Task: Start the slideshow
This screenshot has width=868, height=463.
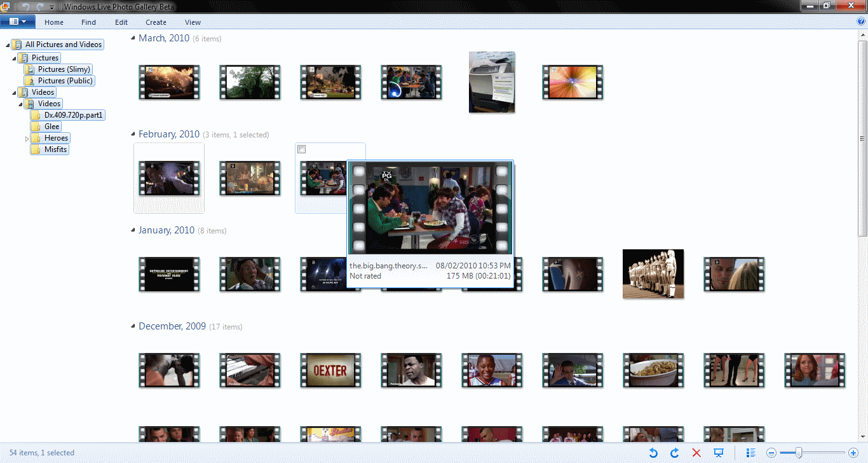Action: tap(718, 452)
